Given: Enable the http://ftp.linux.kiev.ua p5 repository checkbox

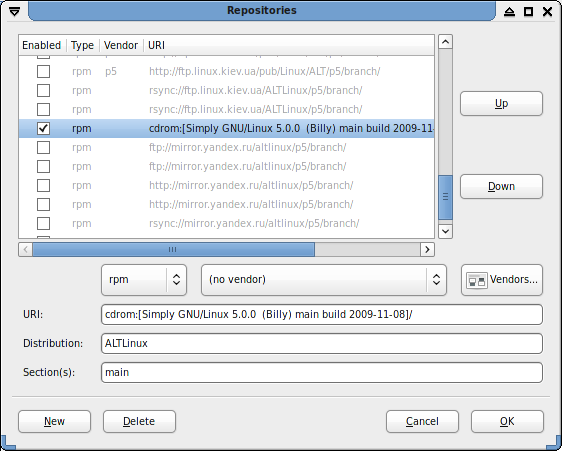Looking at the screenshot, I should [43, 71].
